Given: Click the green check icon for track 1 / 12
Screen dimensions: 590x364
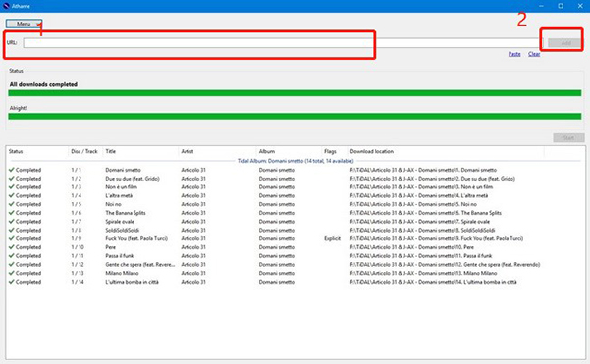Looking at the screenshot, I should [11, 264].
